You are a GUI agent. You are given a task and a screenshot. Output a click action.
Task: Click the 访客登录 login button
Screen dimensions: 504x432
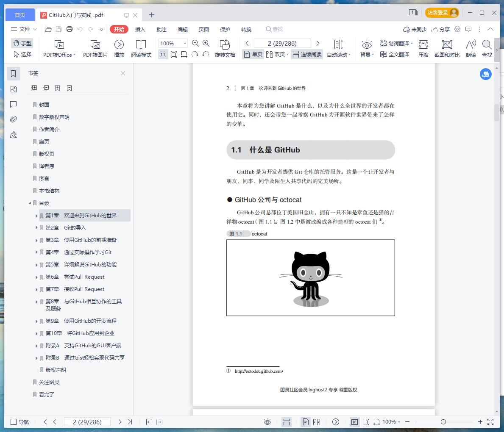[x=442, y=13]
